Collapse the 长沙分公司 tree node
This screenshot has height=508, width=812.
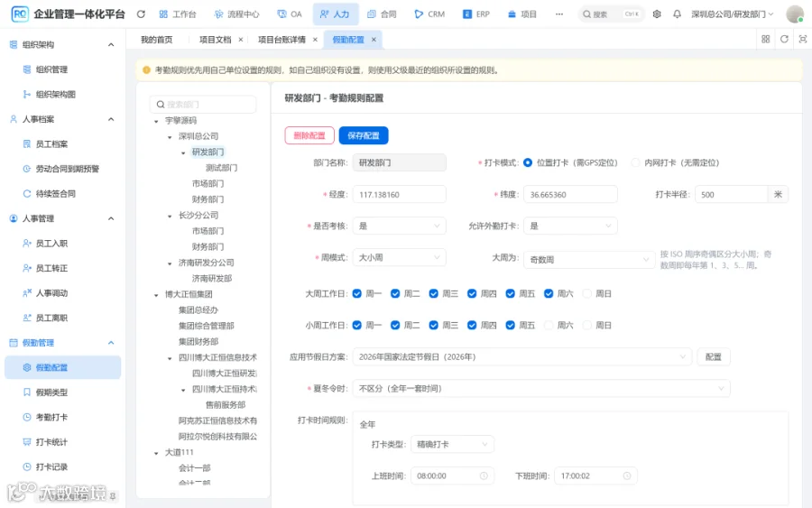pyautogui.click(x=170, y=216)
